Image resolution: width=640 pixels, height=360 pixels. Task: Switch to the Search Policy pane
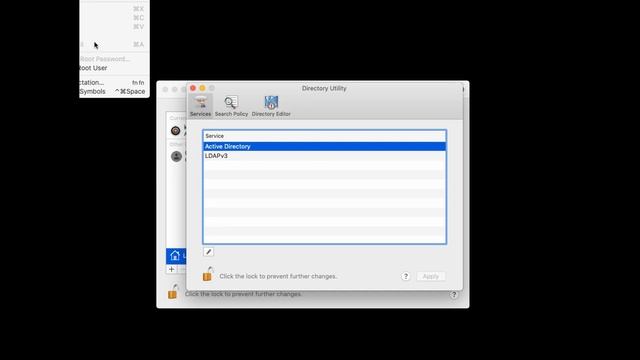point(231,106)
